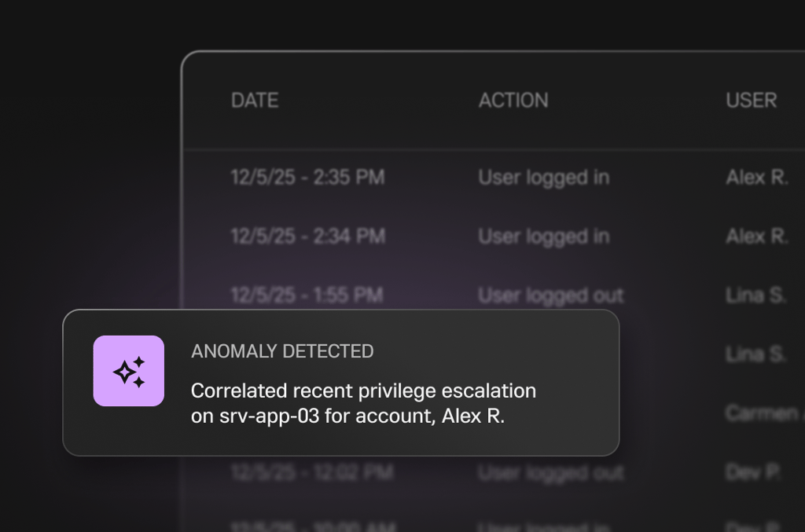This screenshot has width=805, height=532.
Task: Click the 'User logged out' action at 1:55 PM
Action: pos(550,295)
